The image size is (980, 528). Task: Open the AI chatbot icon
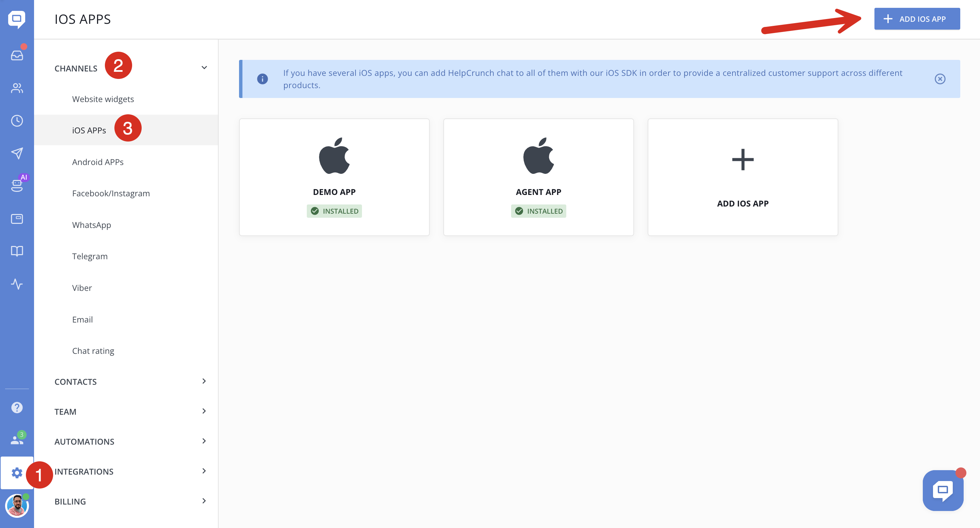coord(17,185)
